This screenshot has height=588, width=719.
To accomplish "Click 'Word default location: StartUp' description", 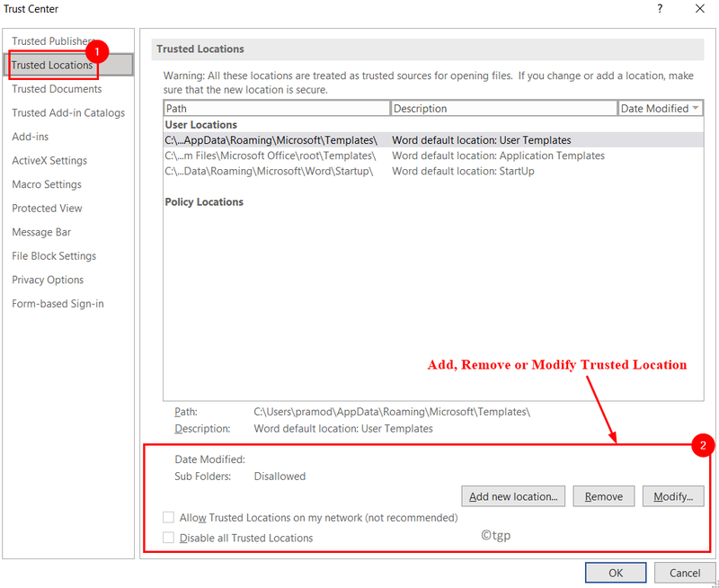I will tap(463, 171).
